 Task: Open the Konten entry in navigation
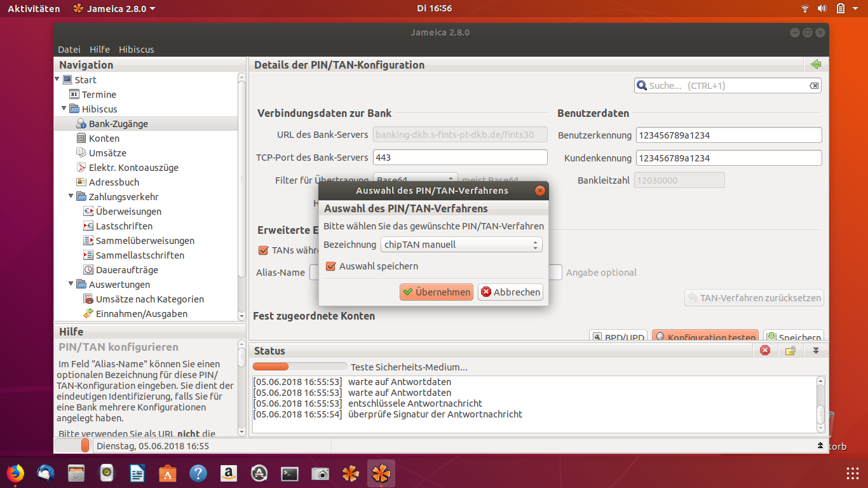(x=98, y=138)
